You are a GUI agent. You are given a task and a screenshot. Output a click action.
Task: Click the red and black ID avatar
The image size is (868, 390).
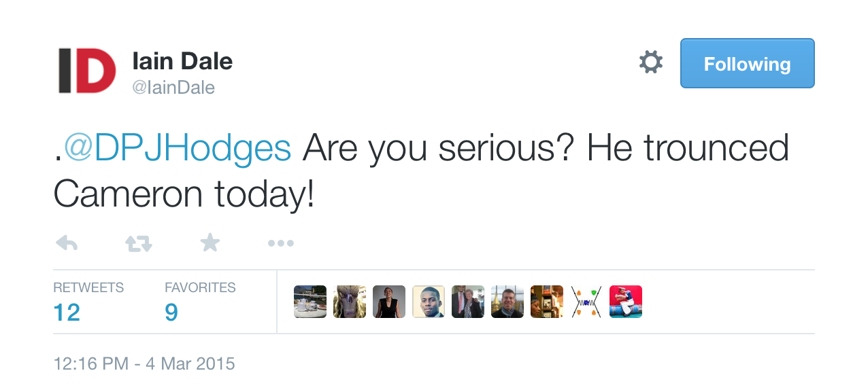tap(86, 71)
